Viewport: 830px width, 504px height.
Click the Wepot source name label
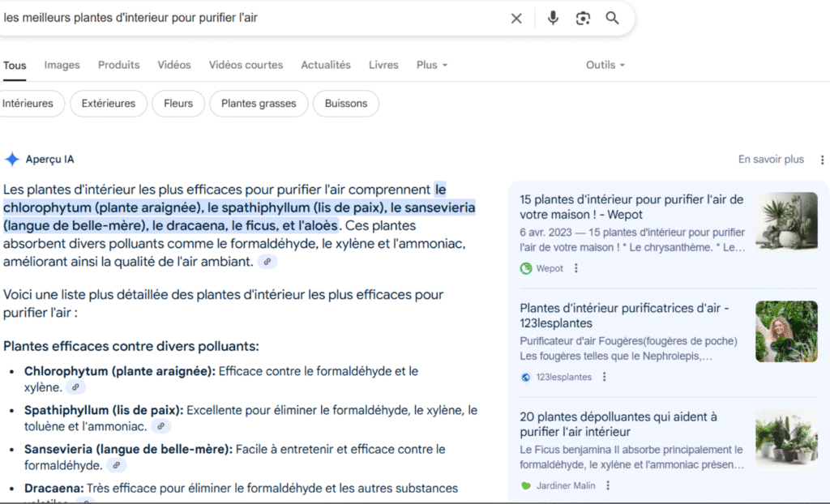point(550,268)
